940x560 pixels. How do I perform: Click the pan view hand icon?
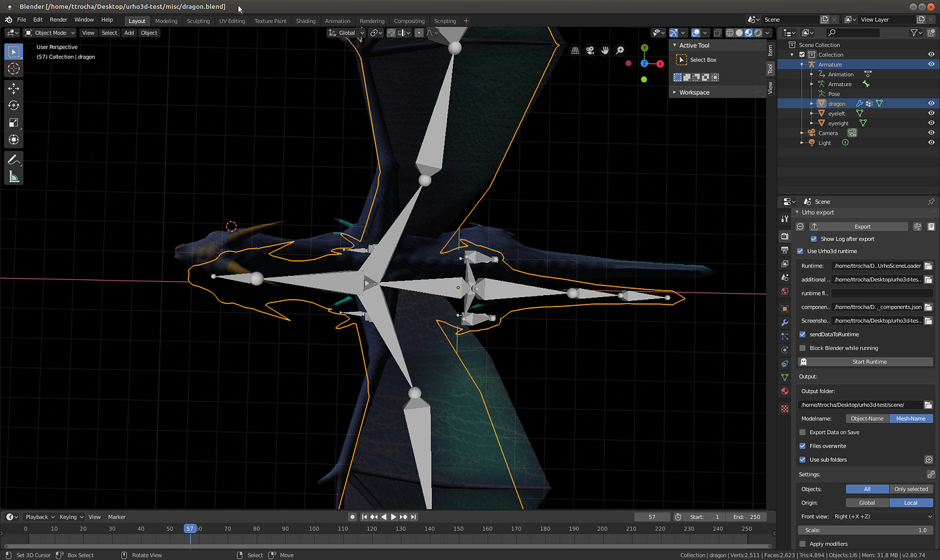click(605, 50)
